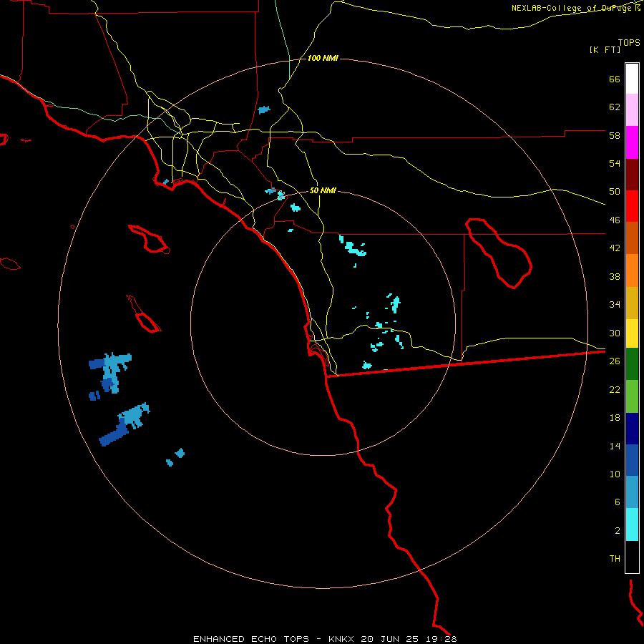Viewport: 644px width, 644px height.
Task: Select the magenta swatch on the color bar
Action: click(x=632, y=142)
